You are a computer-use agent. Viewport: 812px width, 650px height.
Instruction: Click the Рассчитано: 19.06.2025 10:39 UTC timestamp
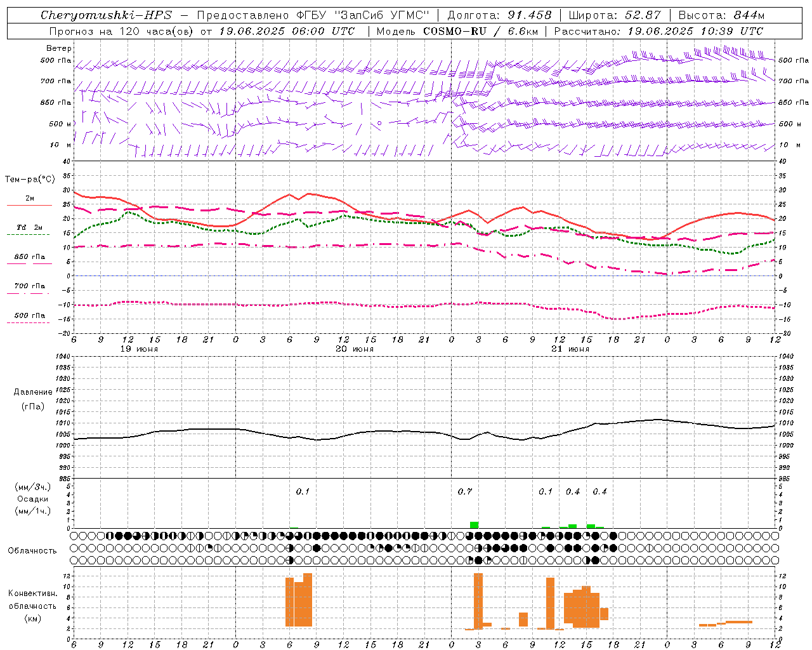tap(658, 31)
